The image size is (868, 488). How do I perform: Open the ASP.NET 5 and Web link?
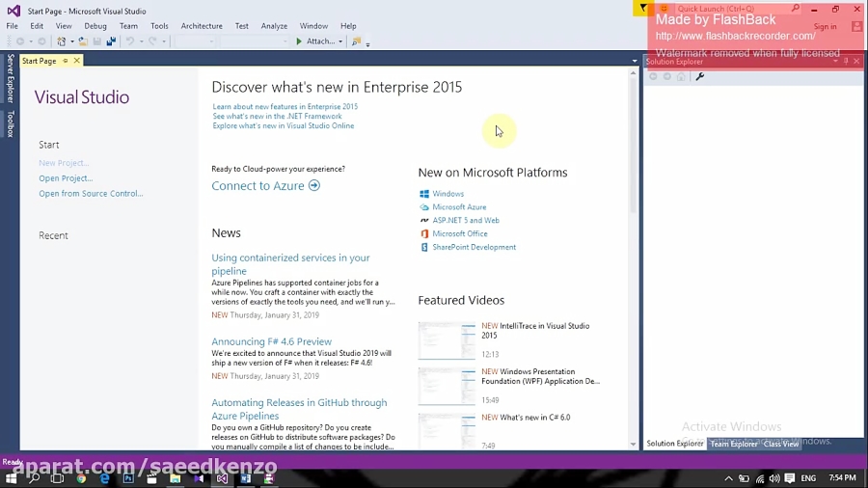point(466,220)
